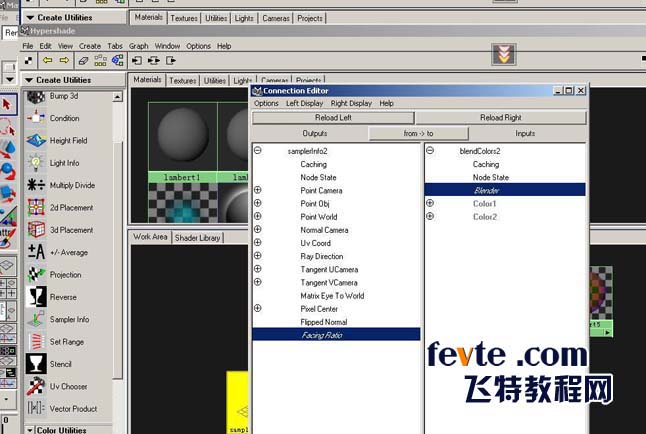Click the Reload Left button

tap(333, 118)
